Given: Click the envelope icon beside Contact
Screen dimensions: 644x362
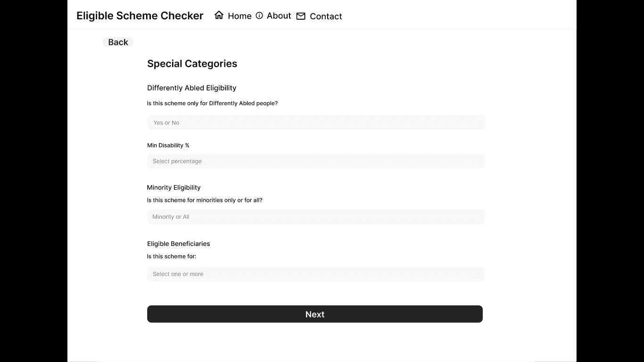Looking at the screenshot, I should (301, 16).
